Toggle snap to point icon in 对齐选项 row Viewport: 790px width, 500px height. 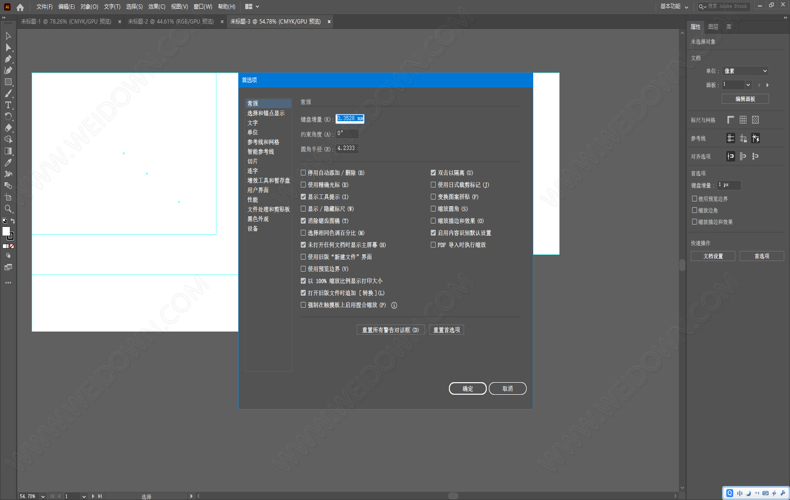coord(731,156)
